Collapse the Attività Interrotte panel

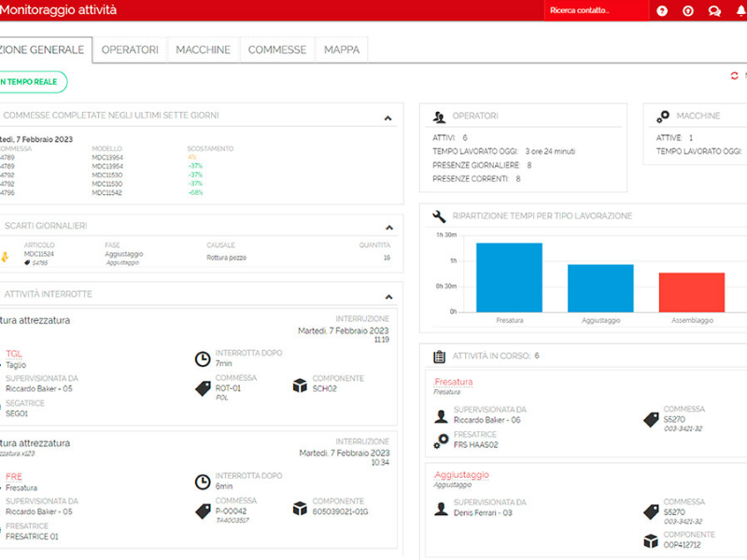point(388,295)
